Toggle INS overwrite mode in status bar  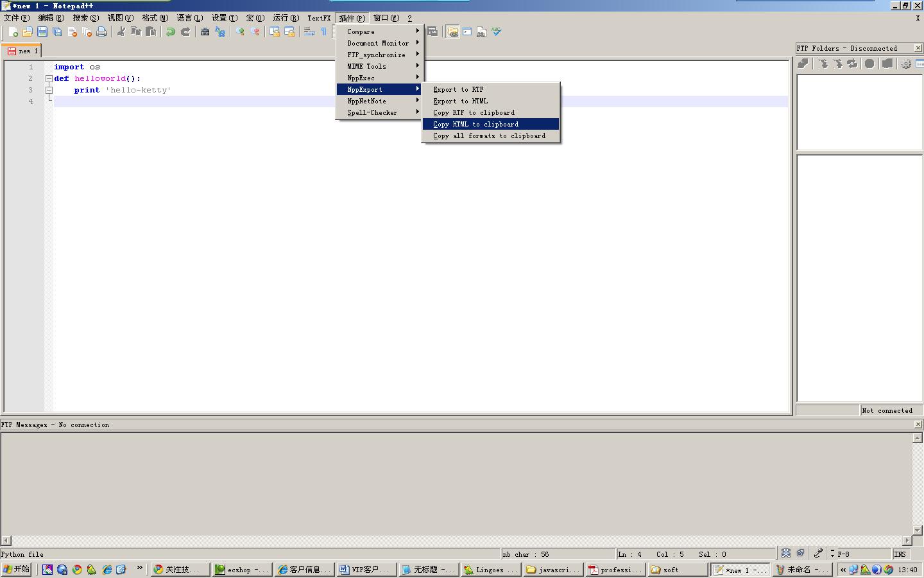click(x=900, y=554)
